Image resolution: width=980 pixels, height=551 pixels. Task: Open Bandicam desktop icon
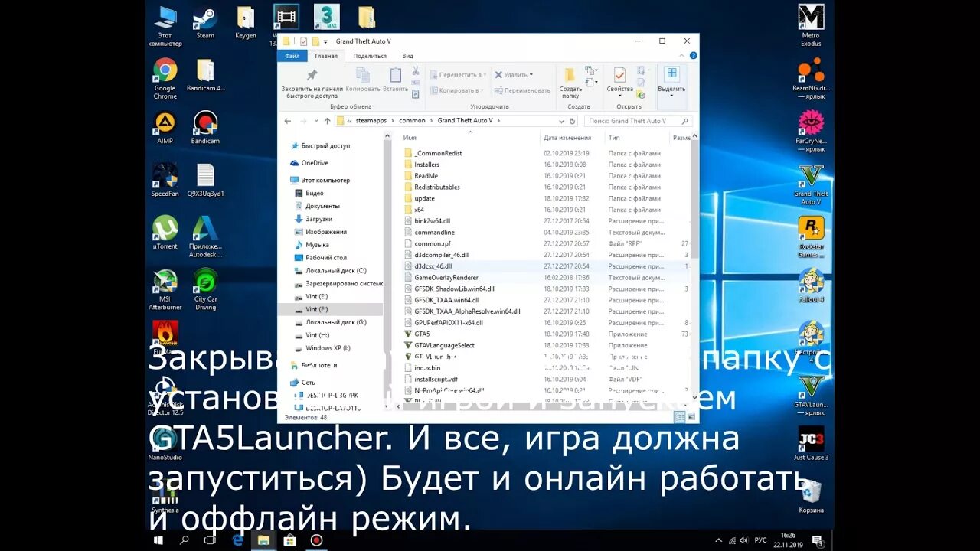[x=205, y=127]
